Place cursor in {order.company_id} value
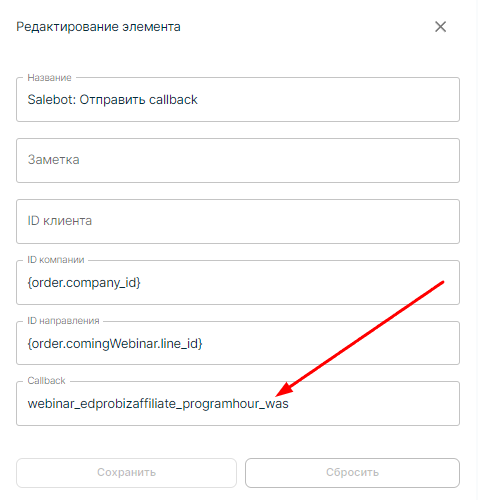This screenshot has height=500, width=478. [x=84, y=283]
